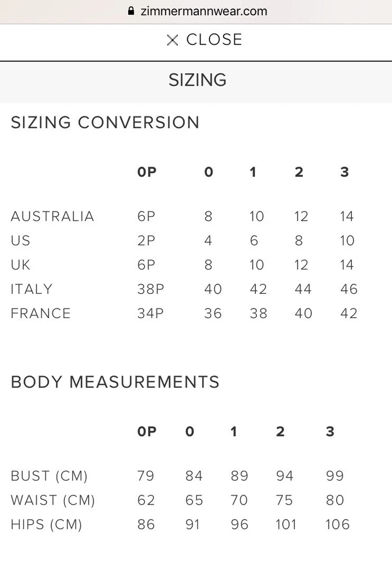Tap the ITALY row label
Viewport: 392px width, 565px height.
[32, 289]
